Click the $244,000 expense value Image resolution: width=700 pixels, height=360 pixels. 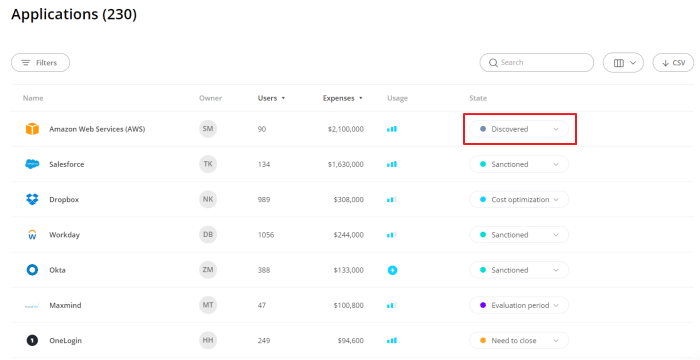pyautogui.click(x=348, y=235)
